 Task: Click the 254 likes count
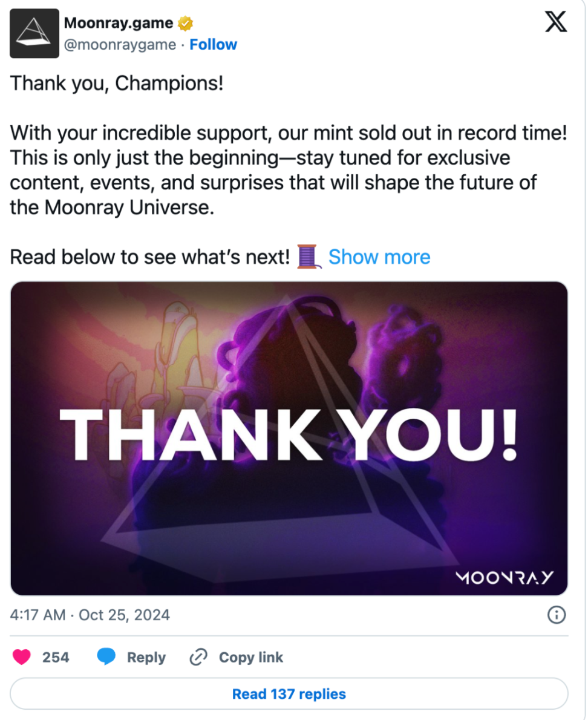(x=56, y=658)
